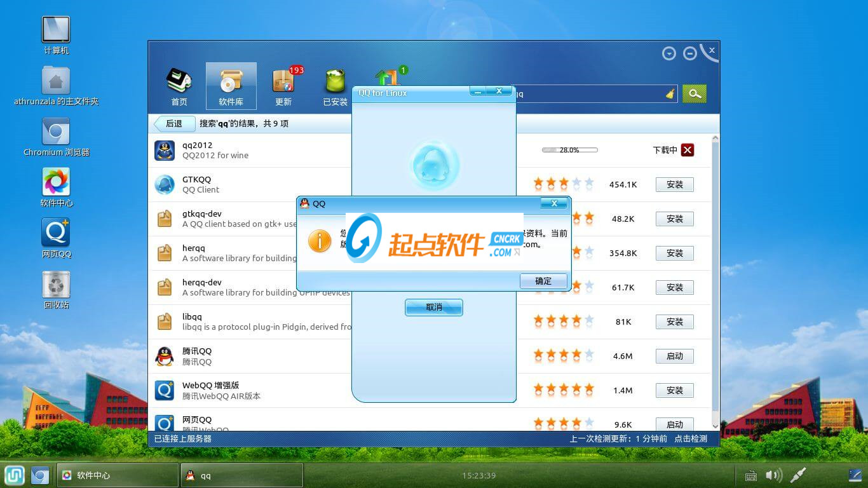Image resolution: width=868 pixels, height=488 pixels.
Task: Click the volume speaker tray icon
Action: tap(773, 475)
